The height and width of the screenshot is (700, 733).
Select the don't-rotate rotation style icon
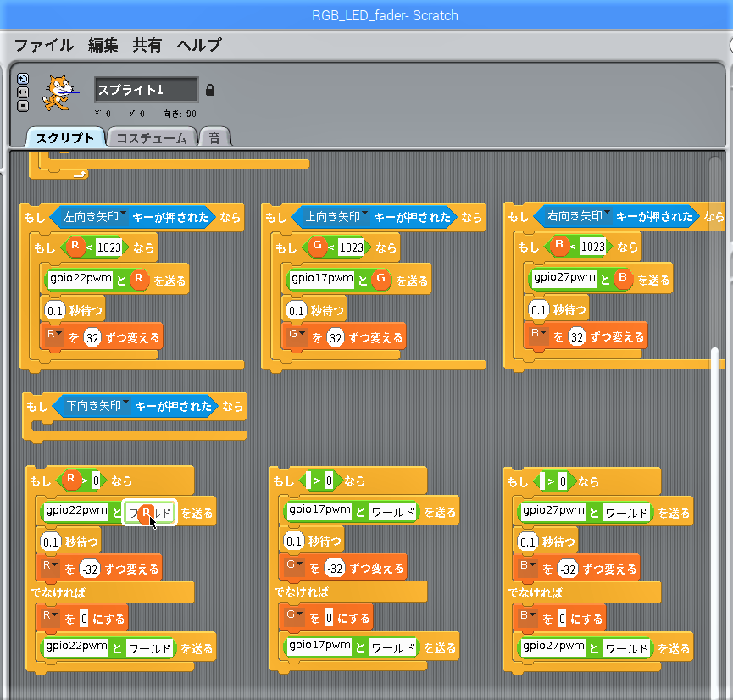[22, 106]
